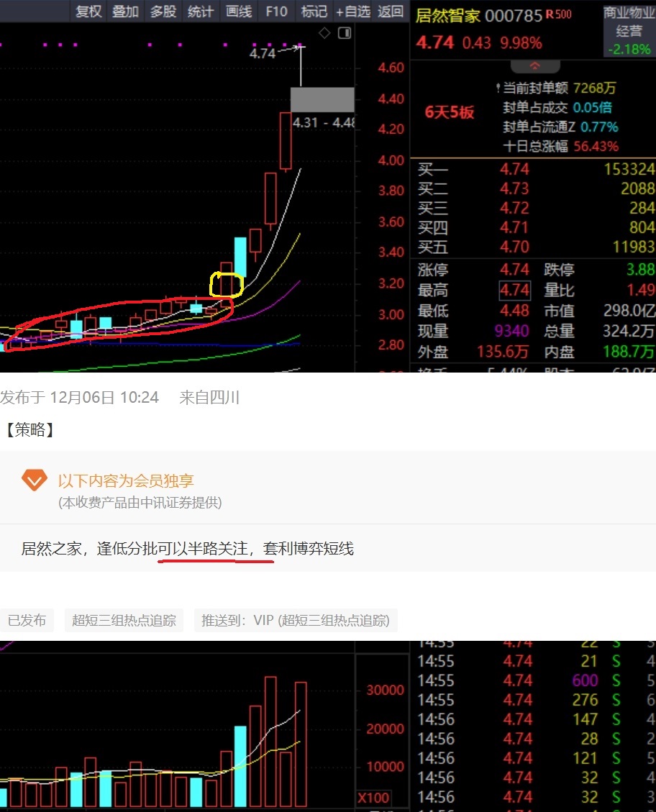The image size is (656, 812).
Task: Click the exclamation icon beside 当前封单额
Action: [498, 86]
